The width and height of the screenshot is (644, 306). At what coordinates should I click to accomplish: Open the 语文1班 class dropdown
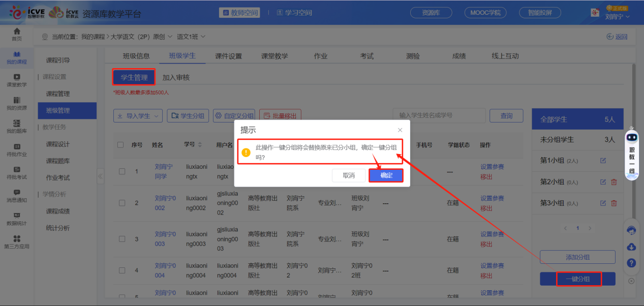click(191, 37)
